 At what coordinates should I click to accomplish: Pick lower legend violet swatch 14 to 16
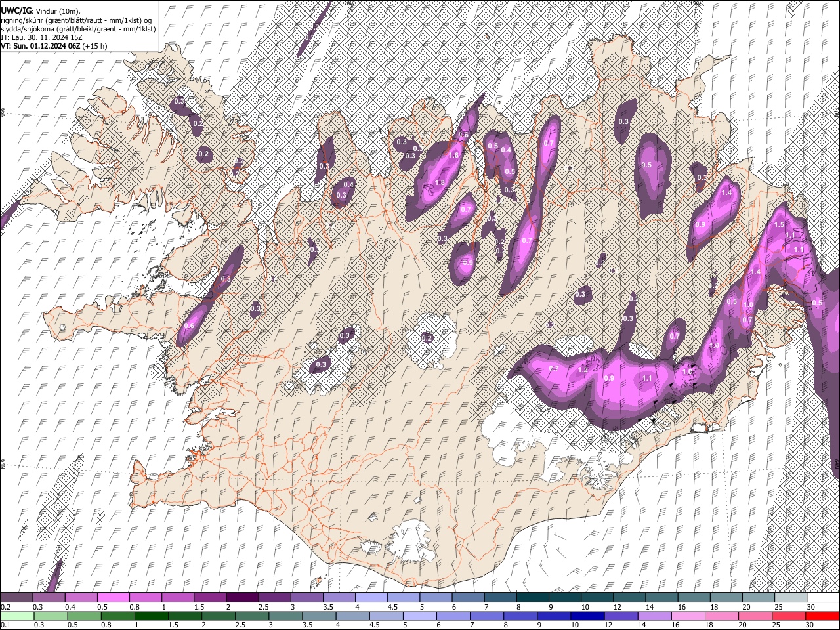654,616
